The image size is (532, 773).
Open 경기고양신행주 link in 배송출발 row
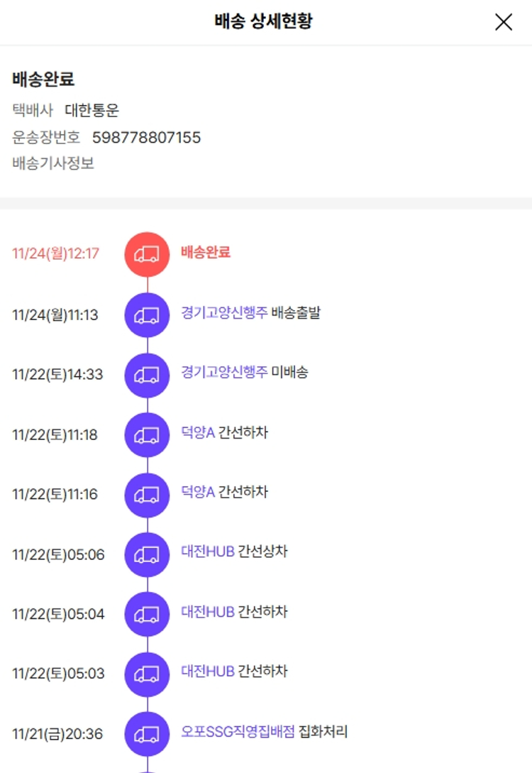click(x=224, y=312)
